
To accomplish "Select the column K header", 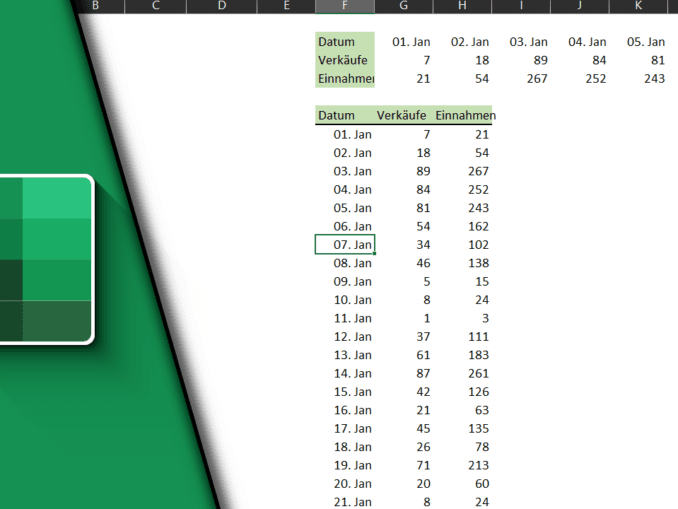I will click(638, 6).
